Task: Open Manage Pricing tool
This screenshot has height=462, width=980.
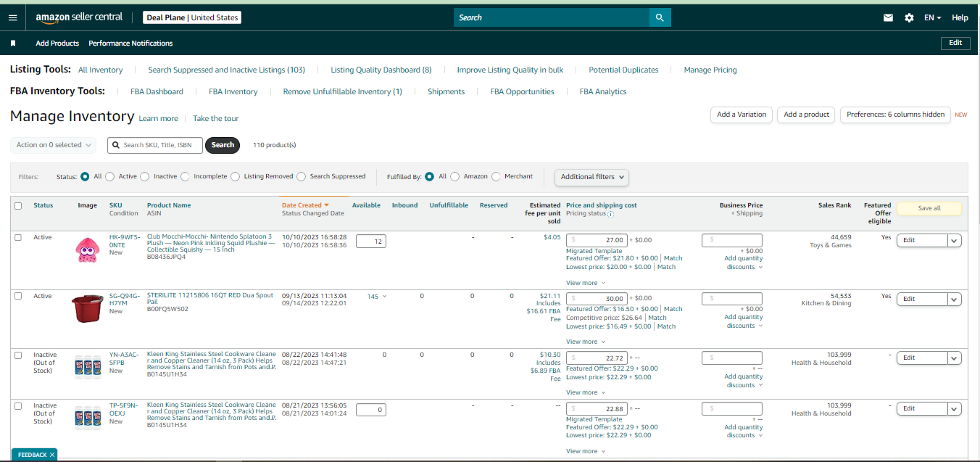Action: tap(710, 70)
